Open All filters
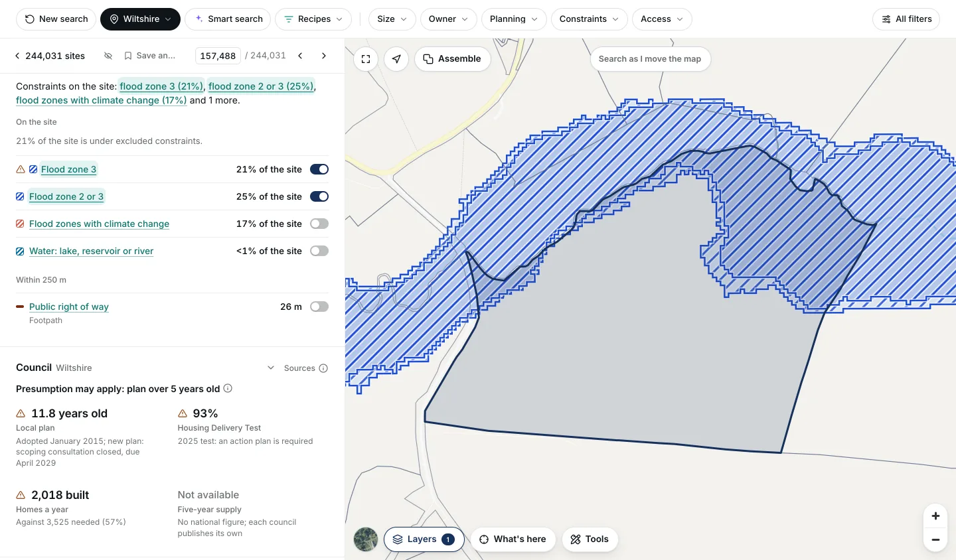Screen dimensions: 956x560 point(906,19)
